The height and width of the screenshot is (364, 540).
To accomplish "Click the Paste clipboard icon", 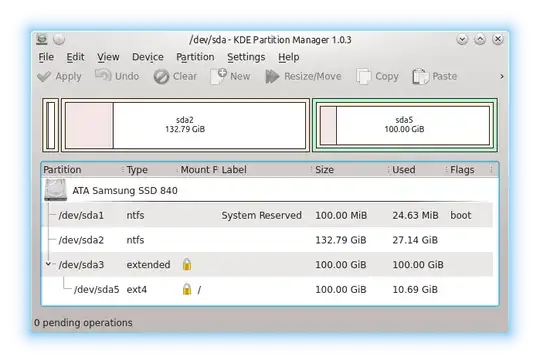I will 420,76.
